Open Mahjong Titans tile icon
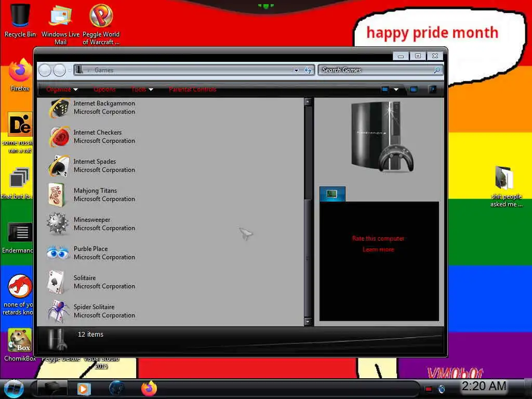 tap(56, 195)
